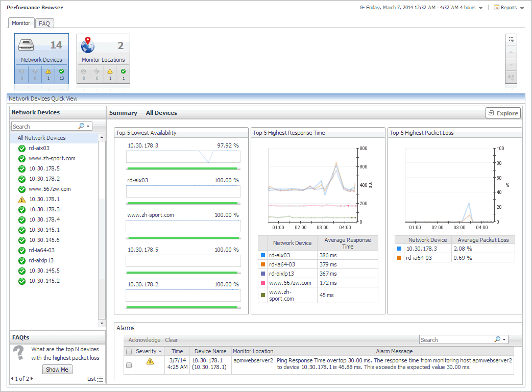
Task: Open the FAQts List icon
Action: (x=100, y=379)
